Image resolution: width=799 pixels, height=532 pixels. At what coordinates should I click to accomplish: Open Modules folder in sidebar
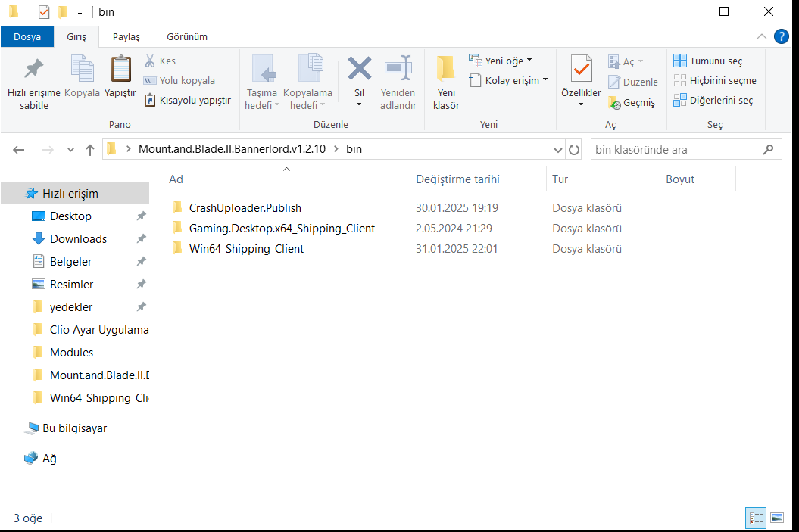point(71,353)
